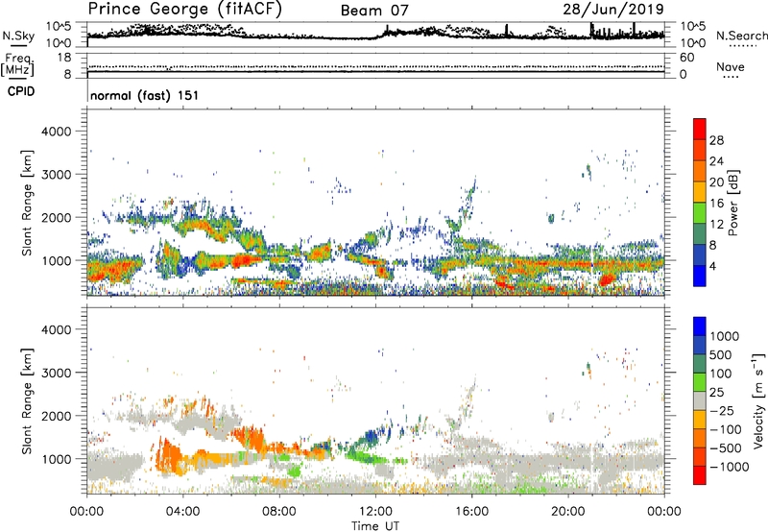The width and height of the screenshot is (768, 532).
Task: Click the '3000' tick on velocity panel axis
Action: pyautogui.click(x=56, y=373)
